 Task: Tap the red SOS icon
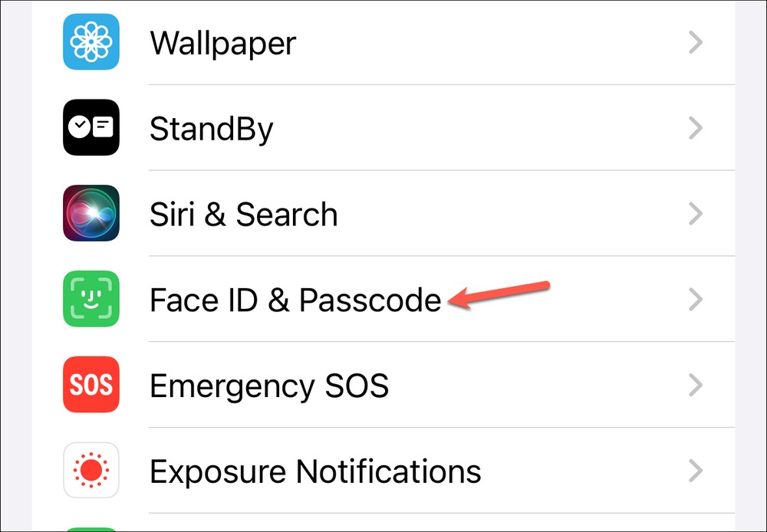91,384
